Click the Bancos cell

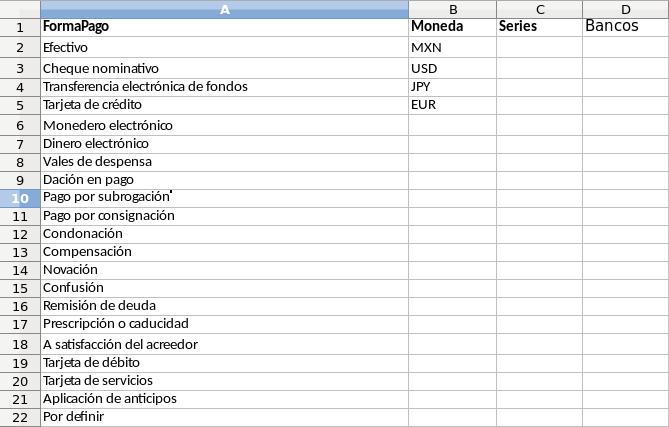coord(625,27)
